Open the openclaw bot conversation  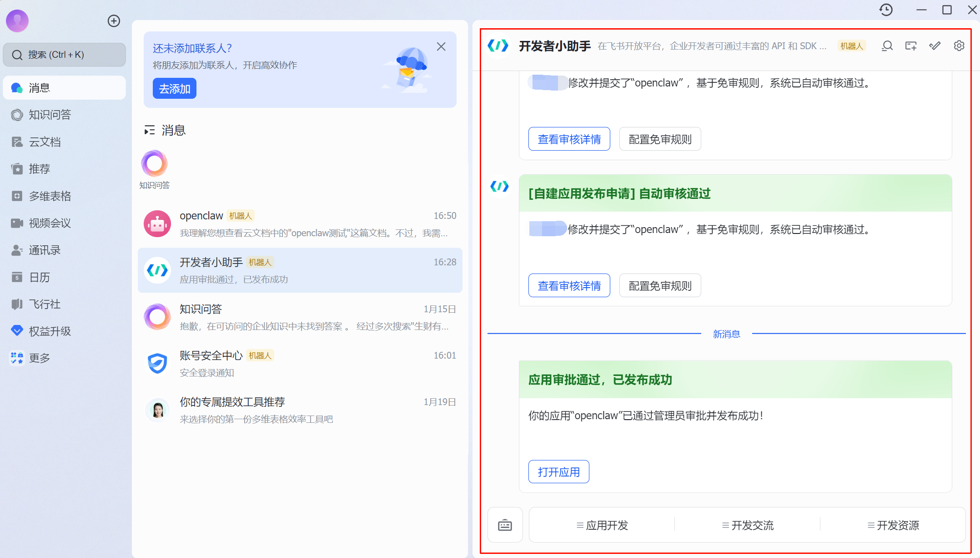(x=300, y=224)
